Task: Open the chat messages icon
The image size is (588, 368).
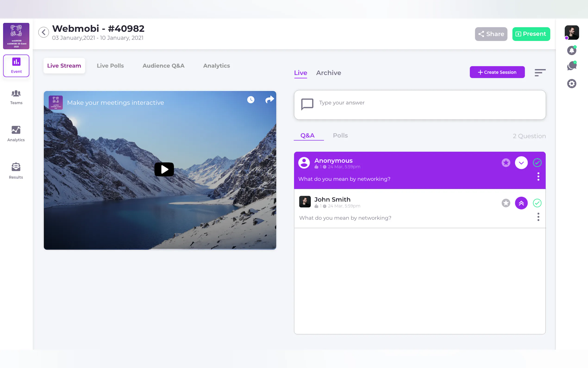Action: pos(572,66)
